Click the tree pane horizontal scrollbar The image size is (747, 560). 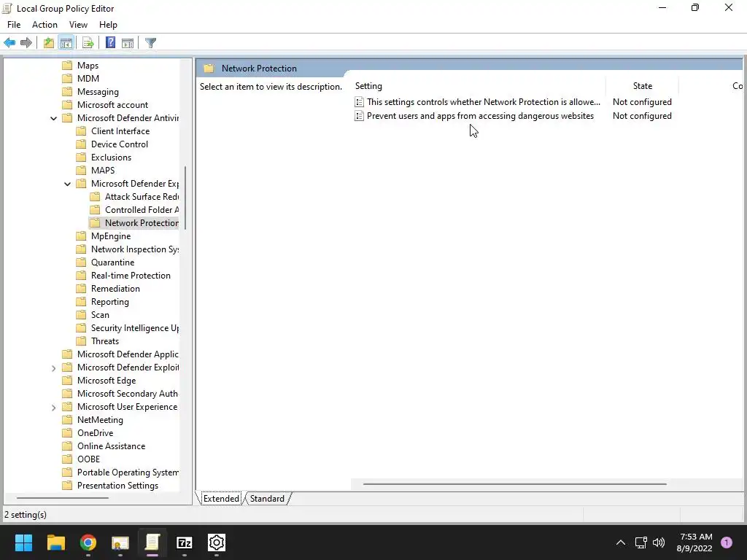tap(63, 498)
